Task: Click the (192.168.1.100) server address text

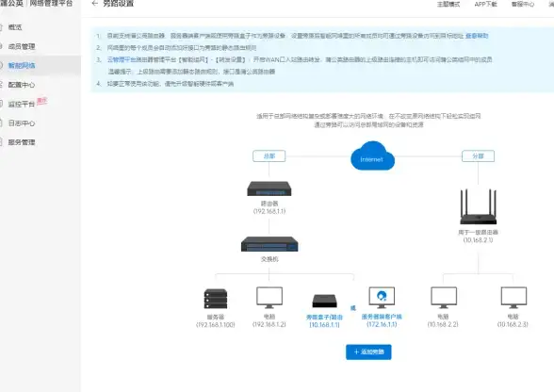Action: [x=216, y=324]
